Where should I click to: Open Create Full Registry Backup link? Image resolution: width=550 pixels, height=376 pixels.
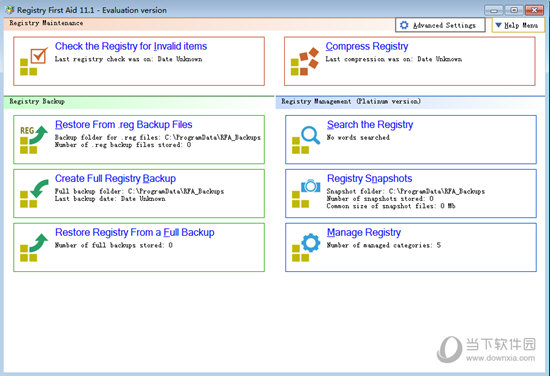tap(115, 179)
